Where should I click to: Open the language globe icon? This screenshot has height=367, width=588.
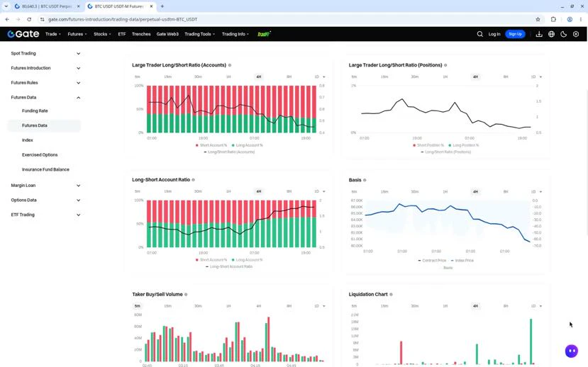[551, 34]
